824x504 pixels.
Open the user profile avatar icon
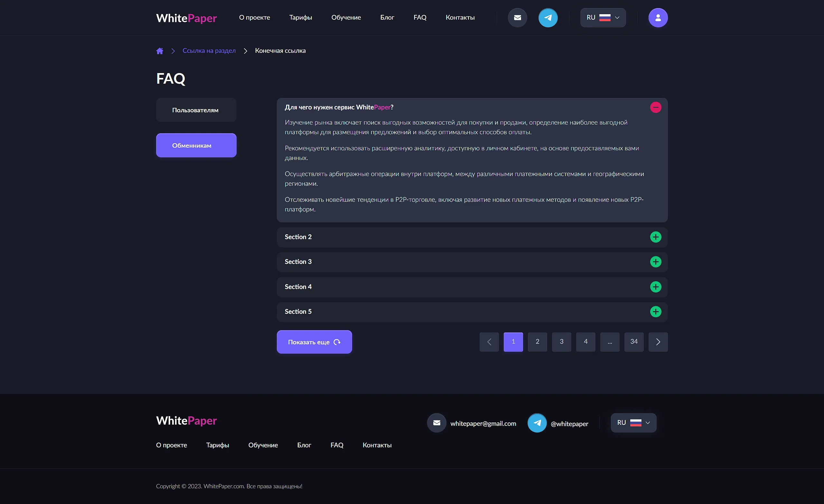tap(658, 18)
